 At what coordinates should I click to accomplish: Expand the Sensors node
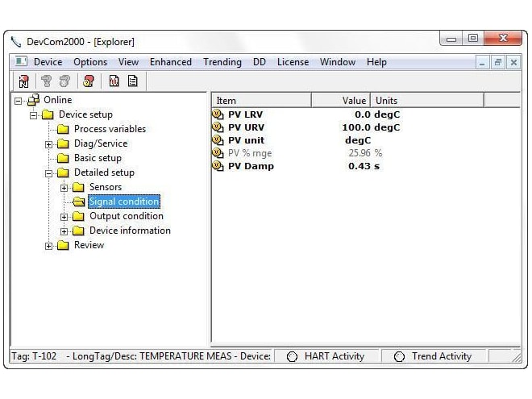click(x=64, y=189)
